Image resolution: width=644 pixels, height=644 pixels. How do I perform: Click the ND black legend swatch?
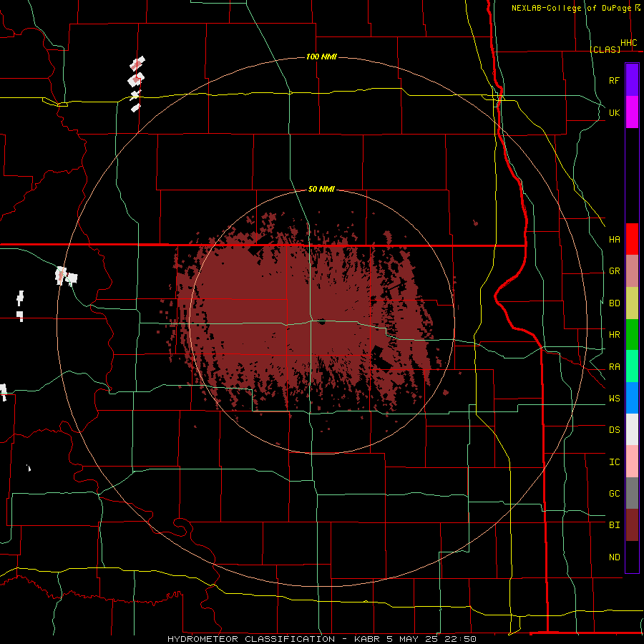pyautogui.click(x=632, y=557)
